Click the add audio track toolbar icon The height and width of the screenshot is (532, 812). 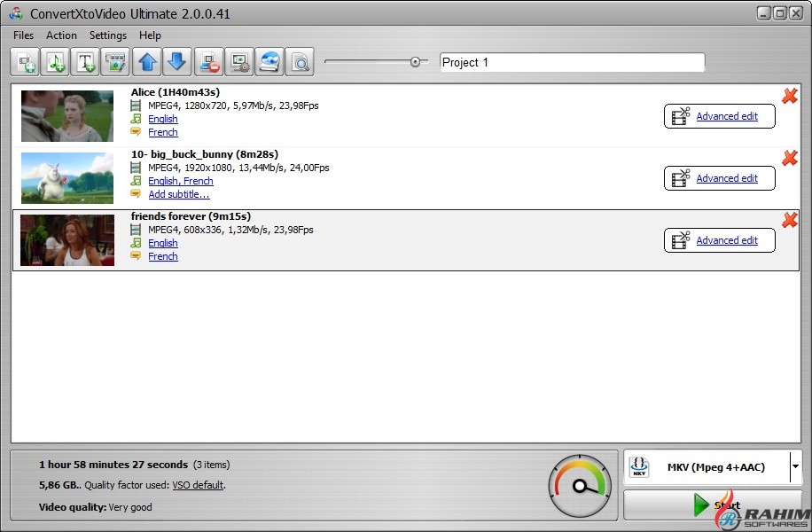point(55,62)
